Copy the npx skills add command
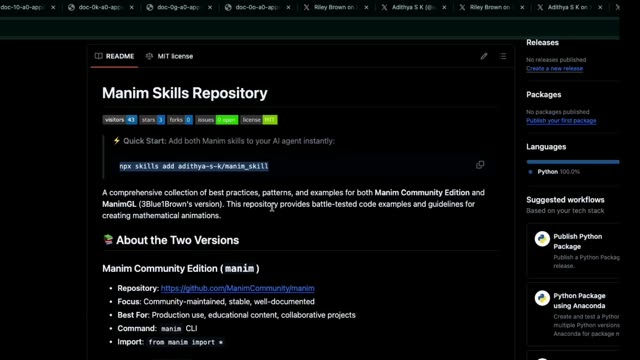 coord(480,165)
